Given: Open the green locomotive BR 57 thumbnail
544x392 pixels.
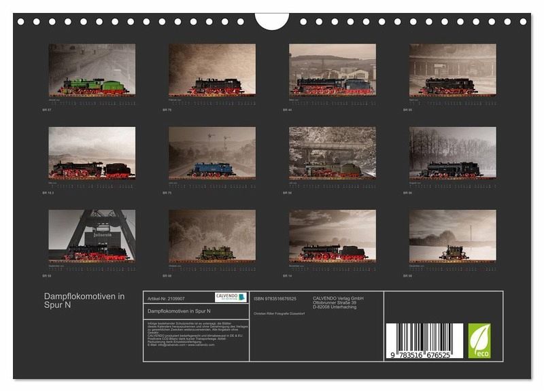Looking at the screenshot, I should (x=92, y=69).
